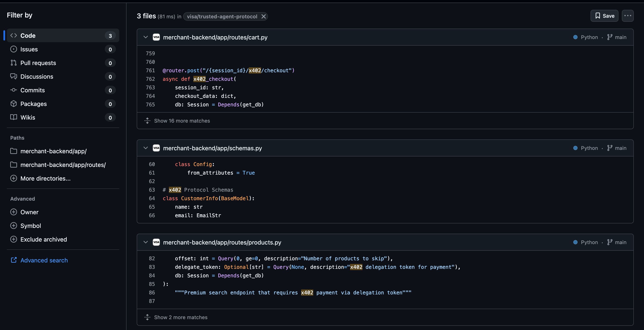Enable the Exclude archived filter
The height and width of the screenshot is (330, 644).
click(x=14, y=239)
